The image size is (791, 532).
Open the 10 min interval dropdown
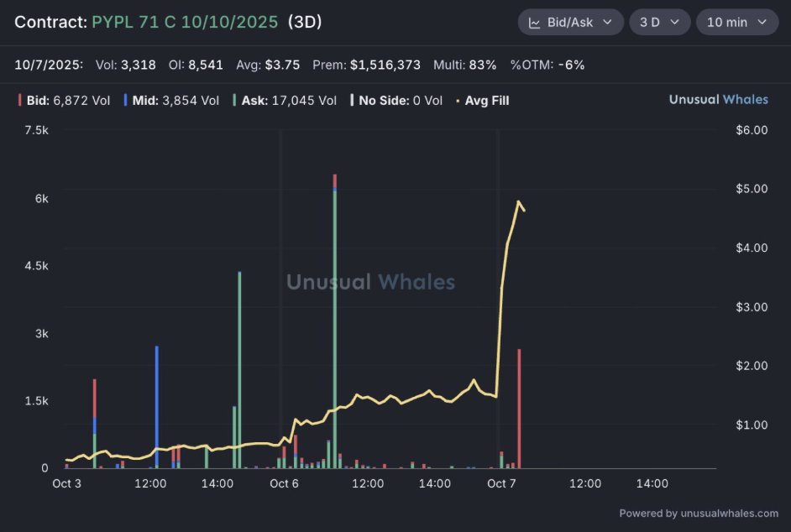[x=736, y=23]
